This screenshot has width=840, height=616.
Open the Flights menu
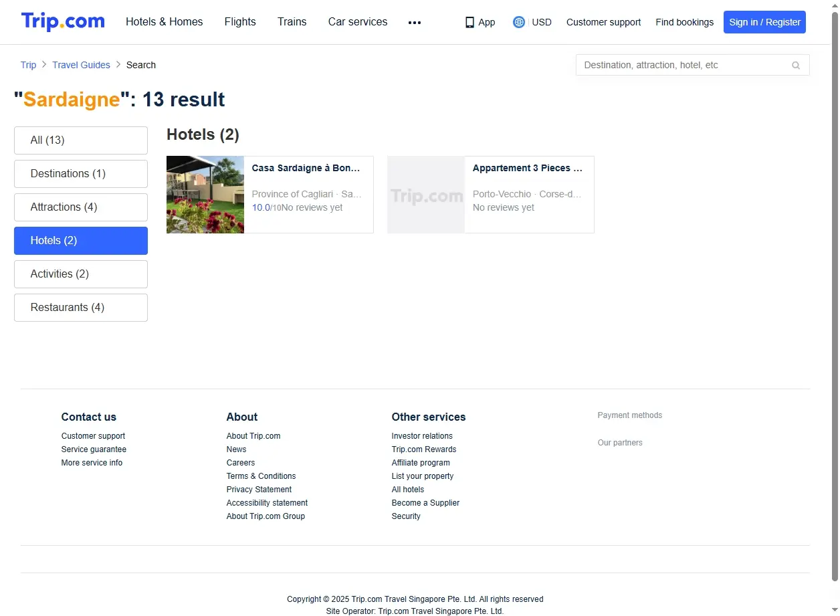[240, 22]
